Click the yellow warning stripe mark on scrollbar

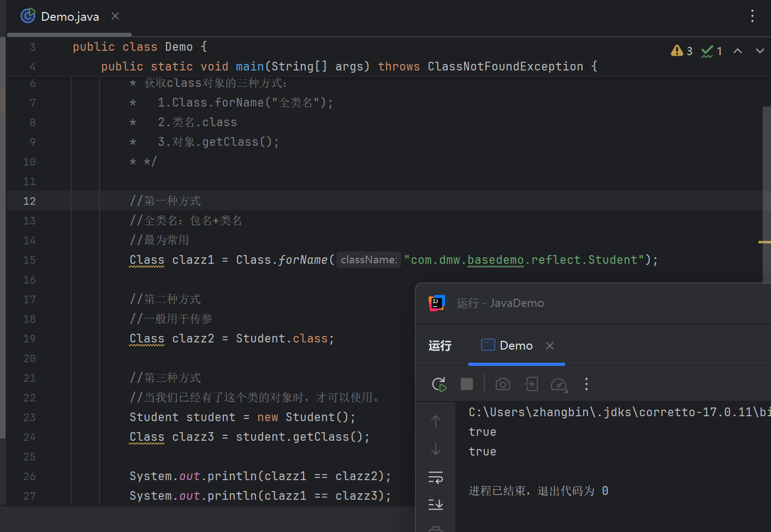pos(764,242)
